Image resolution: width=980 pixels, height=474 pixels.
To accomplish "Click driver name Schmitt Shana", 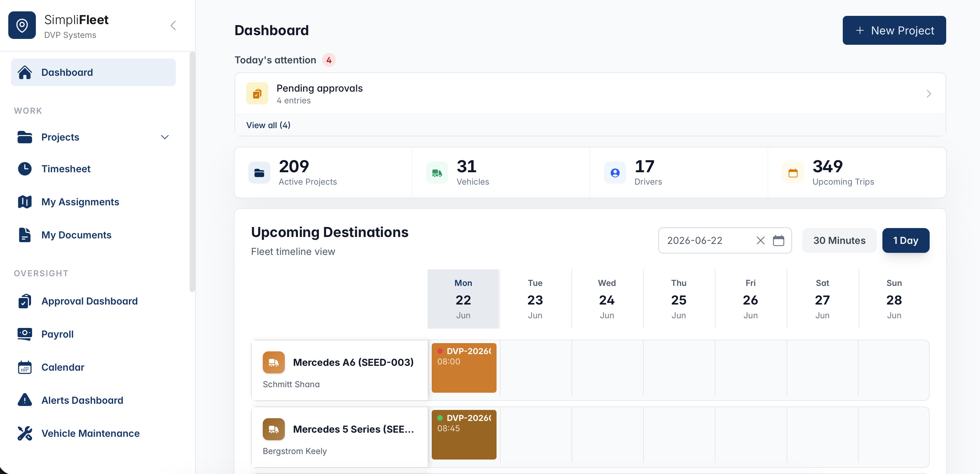I will [291, 384].
